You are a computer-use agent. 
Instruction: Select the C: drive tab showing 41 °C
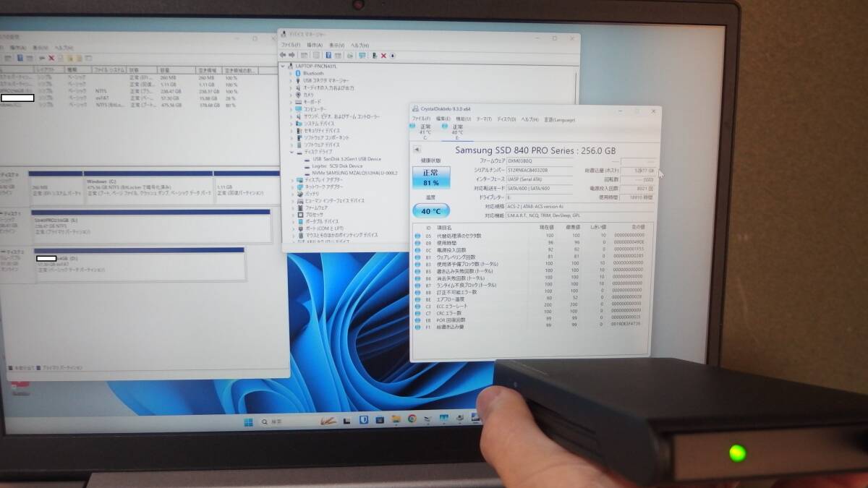[x=425, y=132]
